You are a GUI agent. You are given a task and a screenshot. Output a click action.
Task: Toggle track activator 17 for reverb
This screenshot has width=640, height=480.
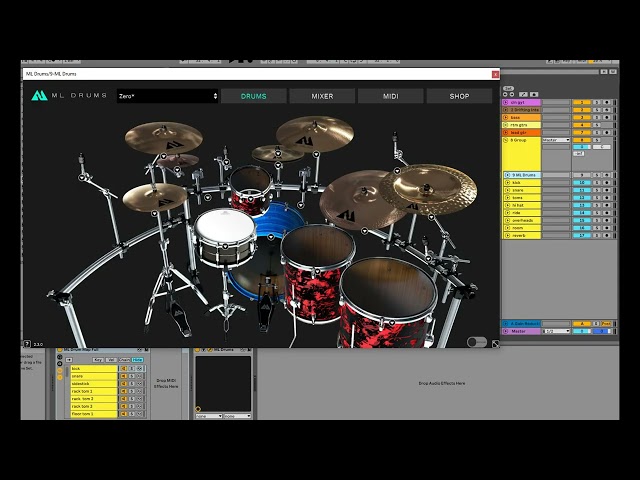point(582,236)
